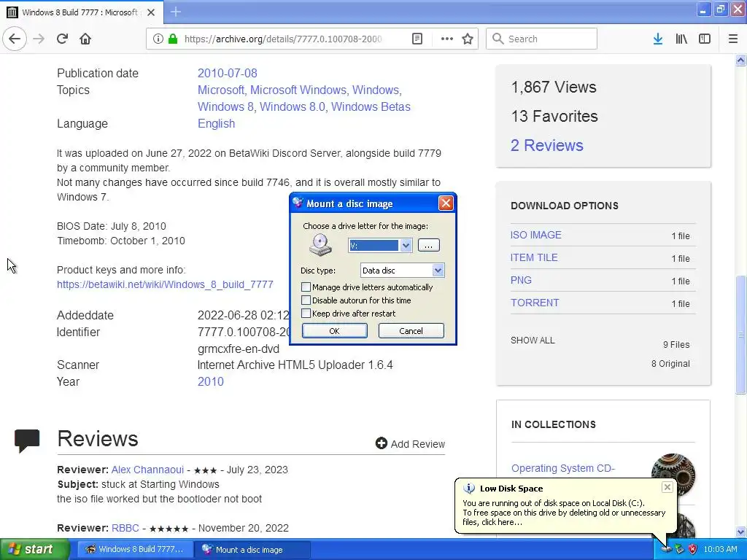Viewport: 747px width, 560px height.
Task: Click the vertical scrollbar thumb
Action: click(740, 334)
